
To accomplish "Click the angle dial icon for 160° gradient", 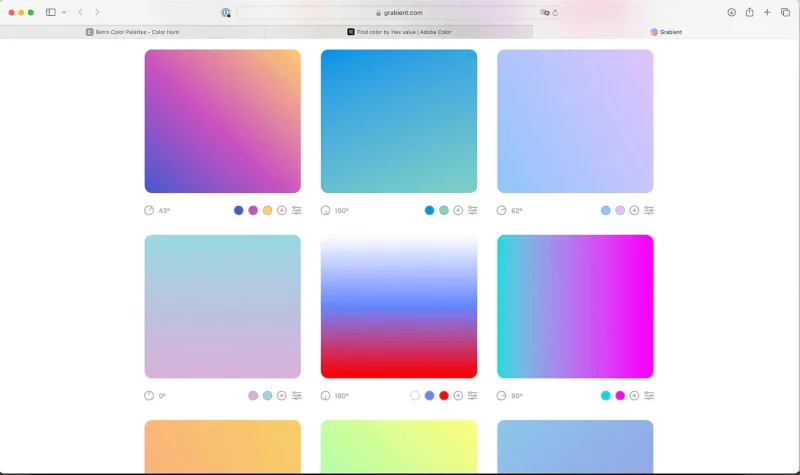I will point(326,210).
